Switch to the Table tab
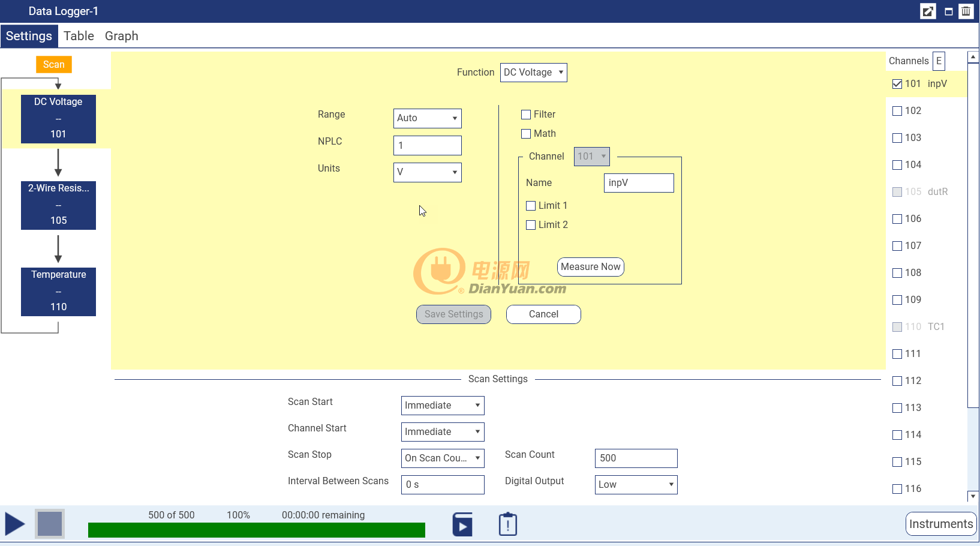This screenshot has height=546, width=980. [79, 36]
